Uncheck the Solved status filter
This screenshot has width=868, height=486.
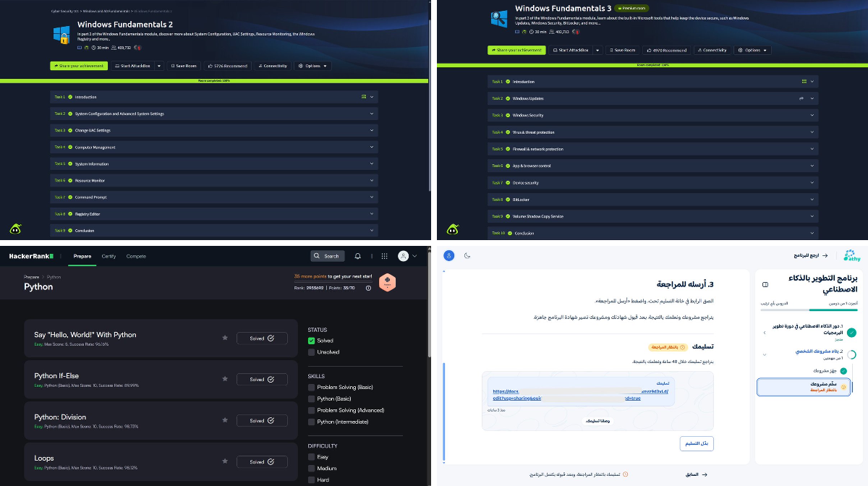tap(311, 341)
